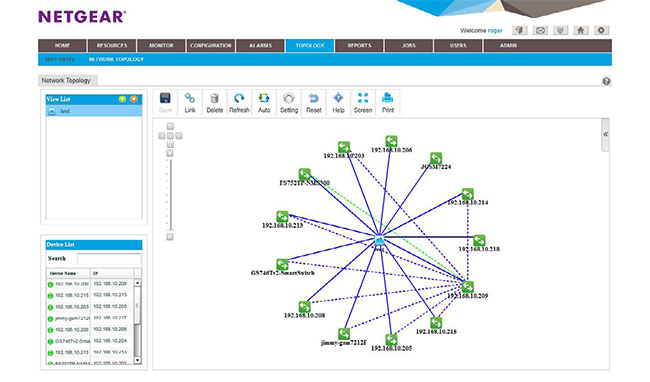Screen dimensions: 650x382
Task: Open the Configuration menu tab
Action: pos(211,46)
